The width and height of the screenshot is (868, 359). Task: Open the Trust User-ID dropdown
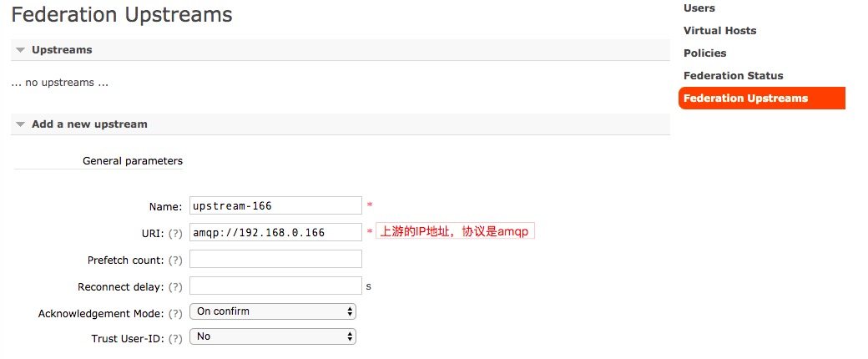(x=273, y=336)
